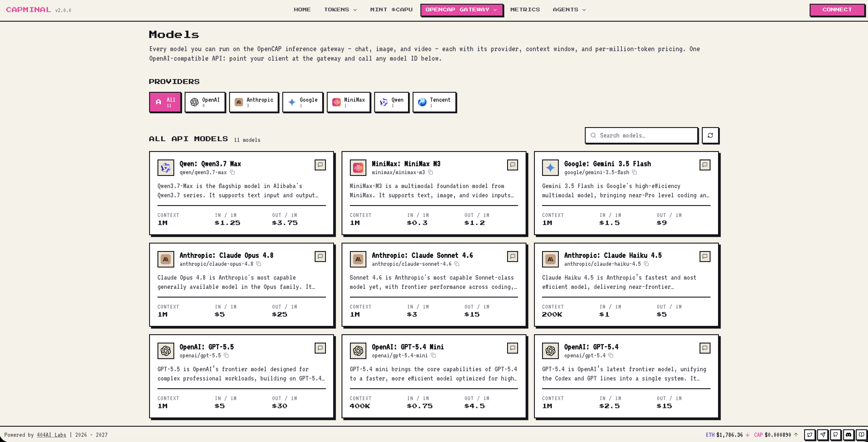Copy the openai/gpt-5.4-mini model ID

click(433, 355)
